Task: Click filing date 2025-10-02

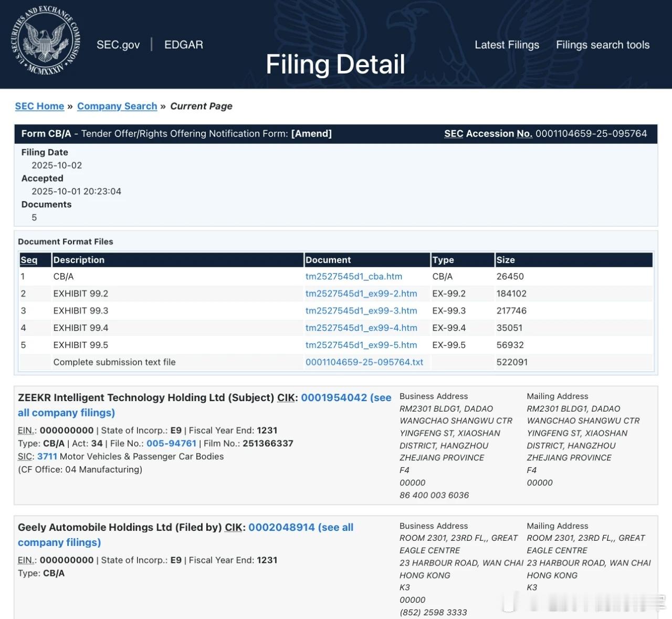Action: point(57,165)
